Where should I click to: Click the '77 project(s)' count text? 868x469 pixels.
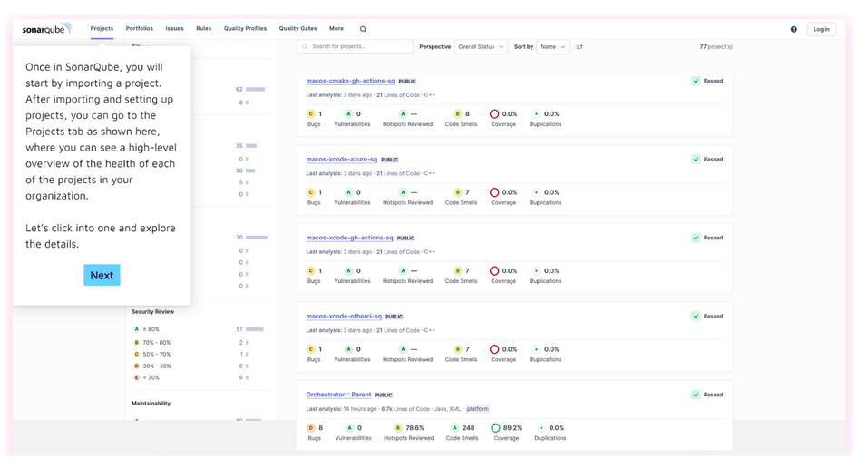[716, 47]
